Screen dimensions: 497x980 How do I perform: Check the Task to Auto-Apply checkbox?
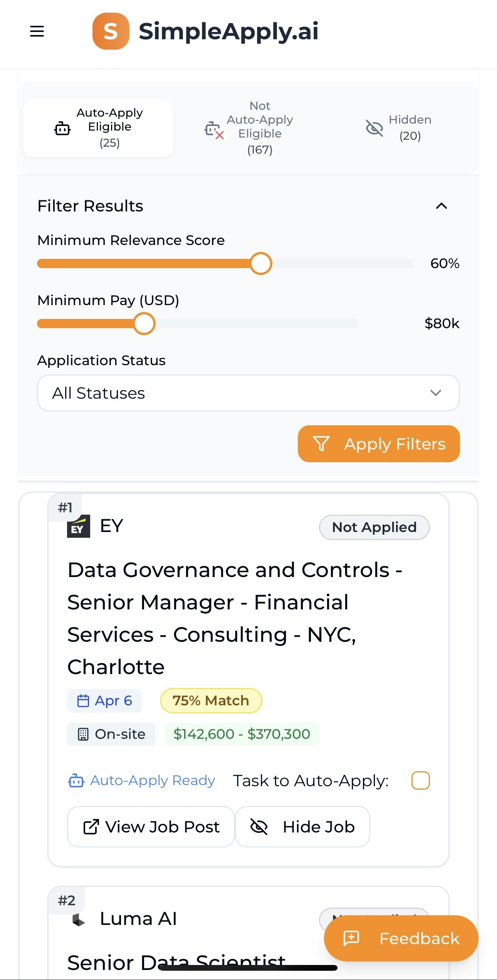(x=420, y=780)
